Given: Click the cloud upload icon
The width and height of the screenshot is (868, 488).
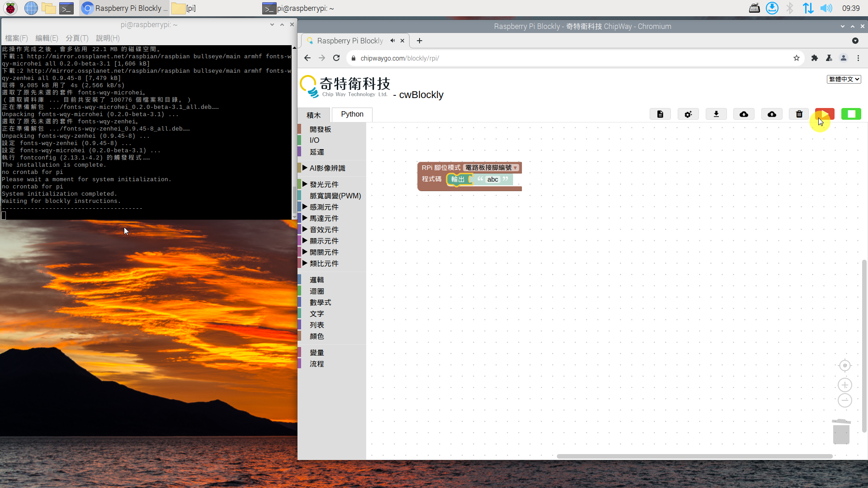Looking at the screenshot, I should pos(772,114).
